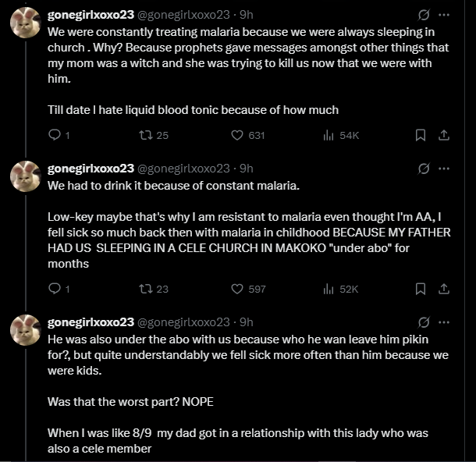Bookmark the tweet with 52K views

click(420, 289)
